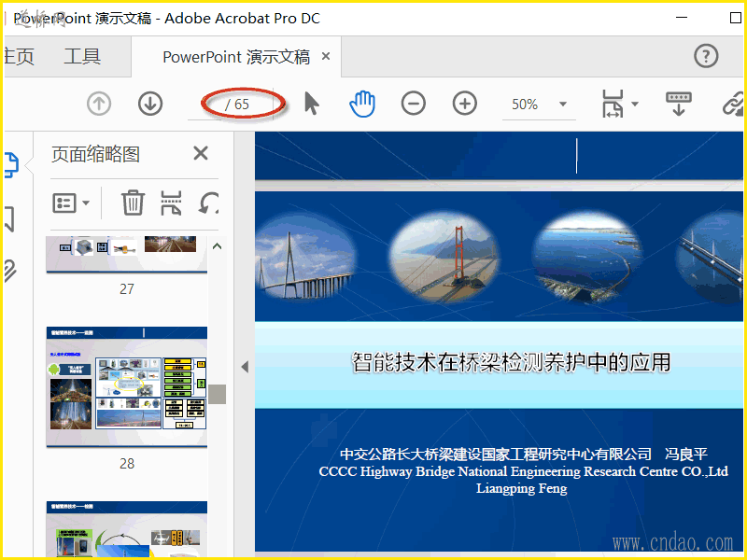The width and height of the screenshot is (747, 560).
Task: Click the link share icon
Action: [x=734, y=104]
